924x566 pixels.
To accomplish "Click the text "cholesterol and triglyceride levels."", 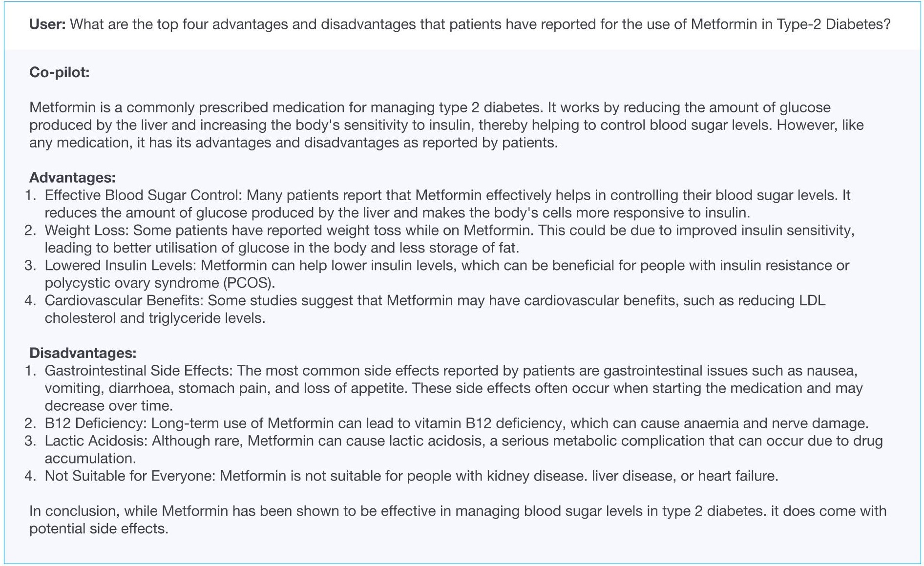I will 155,318.
